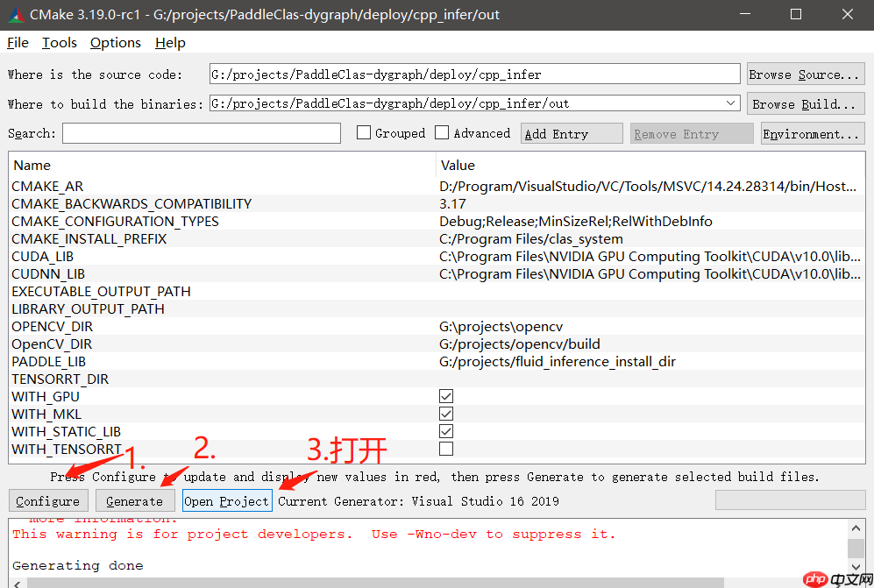Open the build directory path dropdown
Screen dimensions: 874x588
pyautogui.click(x=731, y=103)
